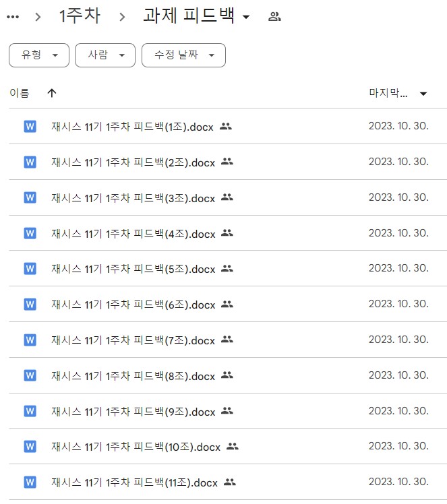
Task: Click the shared people icon next to 2조.docx
Action: (x=227, y=162)
